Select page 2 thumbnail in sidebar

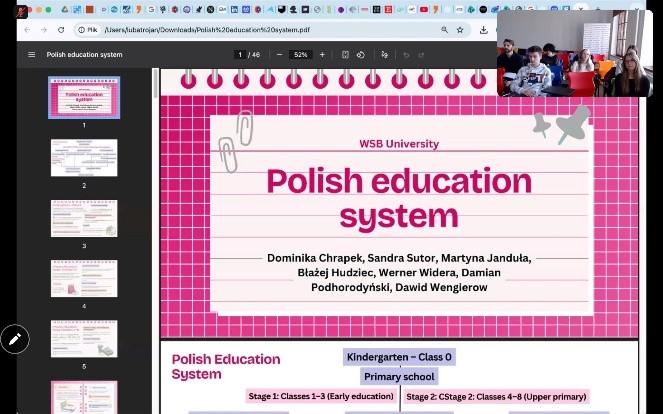84,157
